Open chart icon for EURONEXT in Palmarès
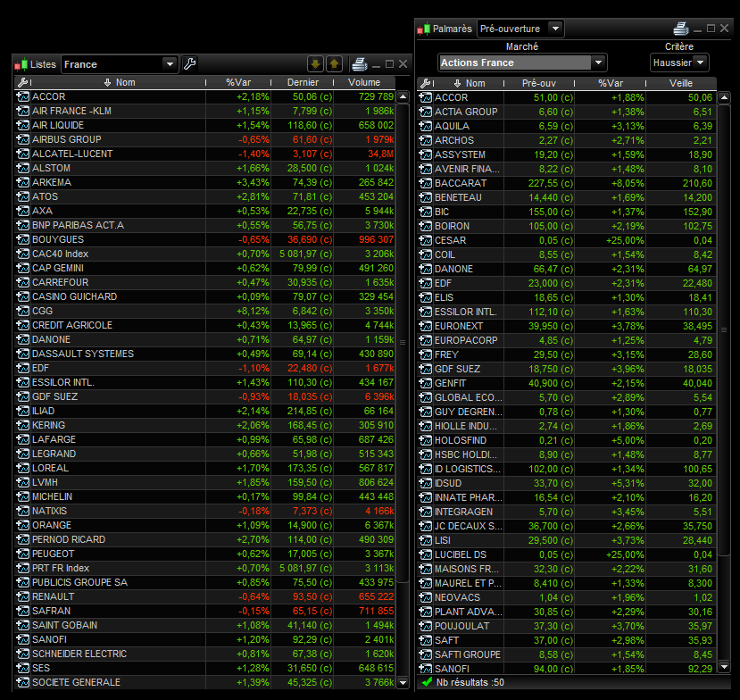This screenshot has height=700, width=740. tap(425, 326)
